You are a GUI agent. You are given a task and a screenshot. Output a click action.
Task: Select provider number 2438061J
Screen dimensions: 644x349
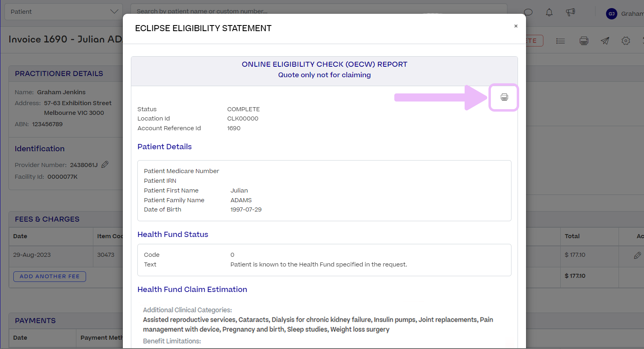pos(84,165)
